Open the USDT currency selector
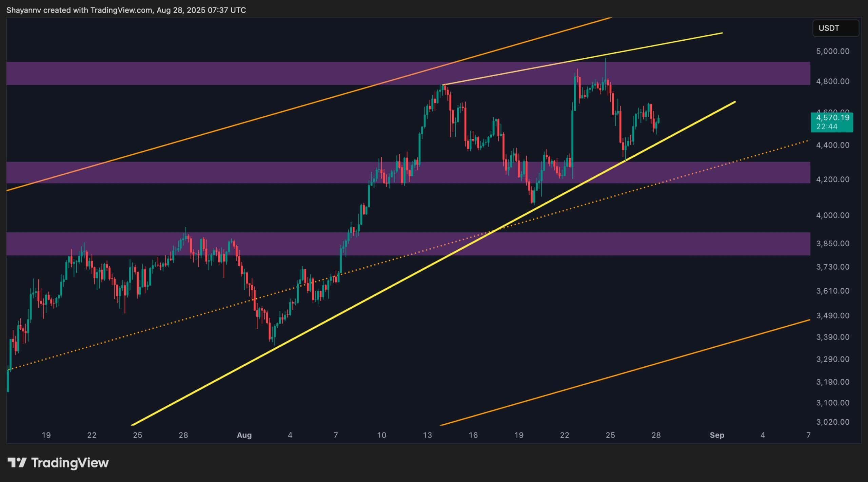This screenshot has height=482, width=868. 835,28
